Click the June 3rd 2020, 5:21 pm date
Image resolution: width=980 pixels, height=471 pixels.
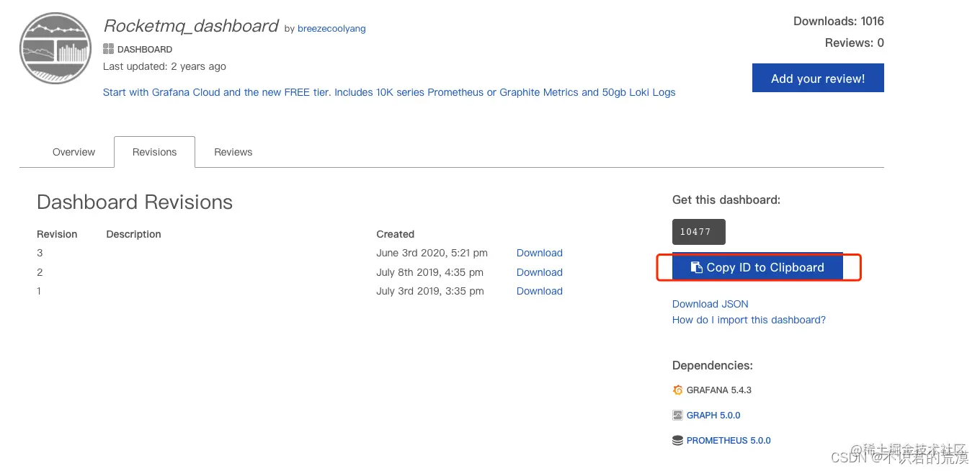click(432, 253)
